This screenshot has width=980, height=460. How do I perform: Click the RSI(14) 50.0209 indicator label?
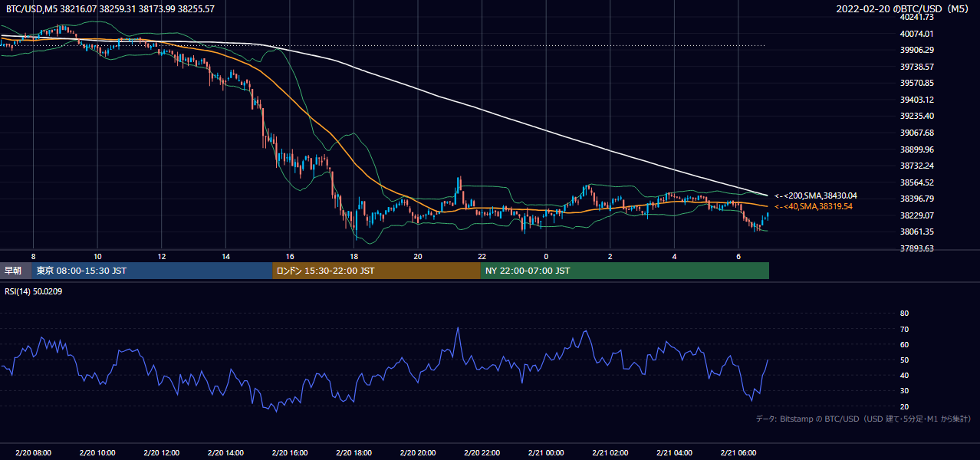point(35,291)
